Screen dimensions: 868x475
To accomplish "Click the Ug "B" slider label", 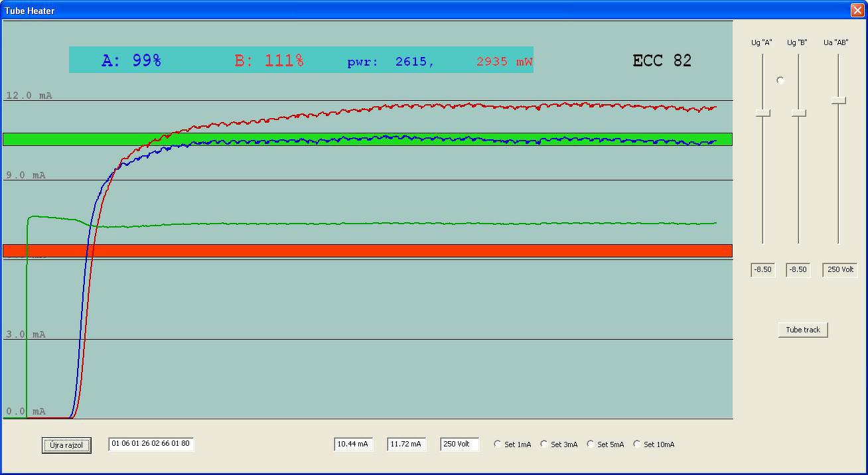I will coord(798,42).
